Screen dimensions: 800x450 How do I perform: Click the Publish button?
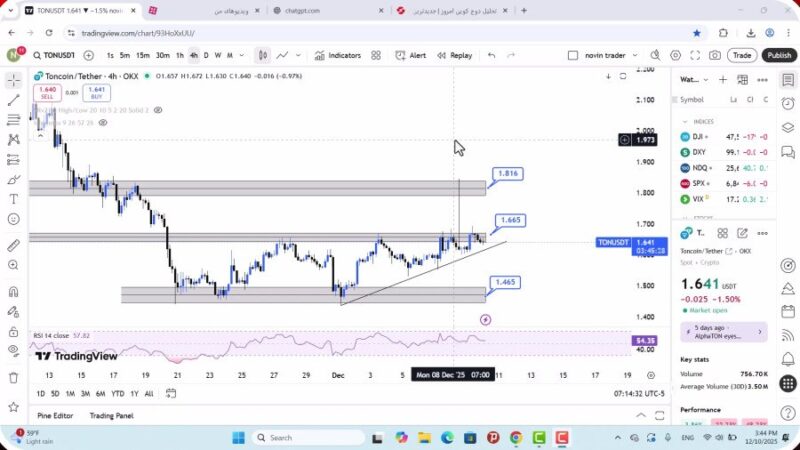tap(779, 56)
